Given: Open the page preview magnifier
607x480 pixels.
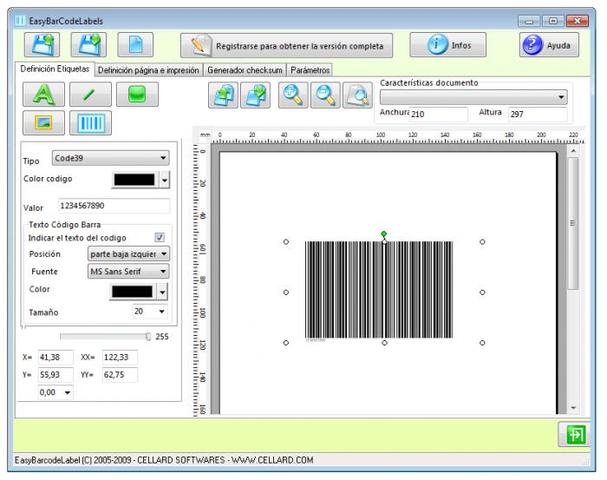Looking at the screenshot, I should [x=357, y=95].
